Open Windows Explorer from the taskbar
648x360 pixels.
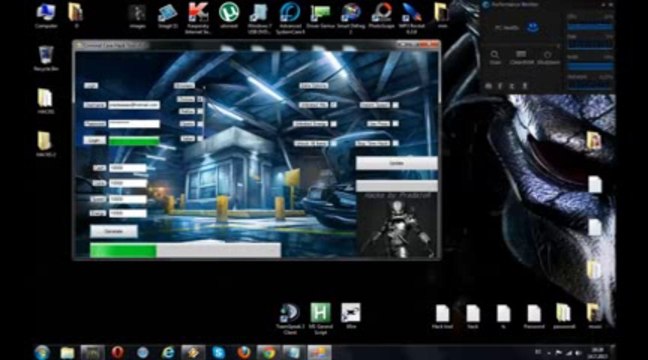67,353
